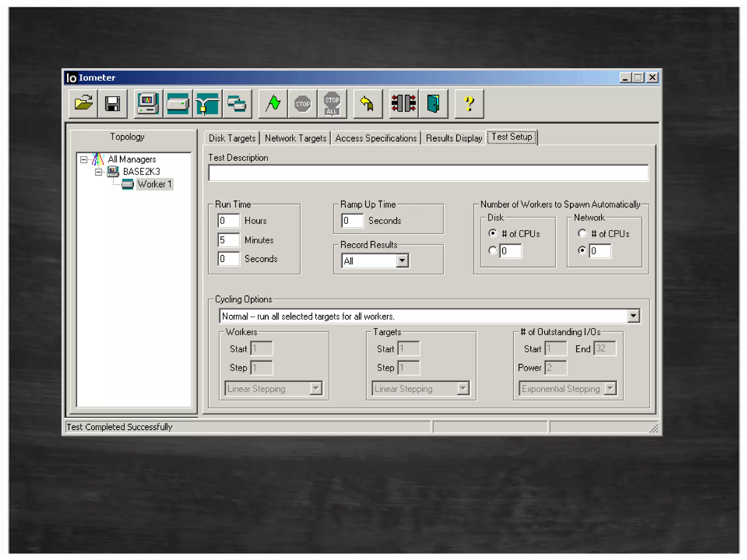Switch to the Disk Targets tab
Viewport: 747px width, 560px height.
(x=232, y=138)
